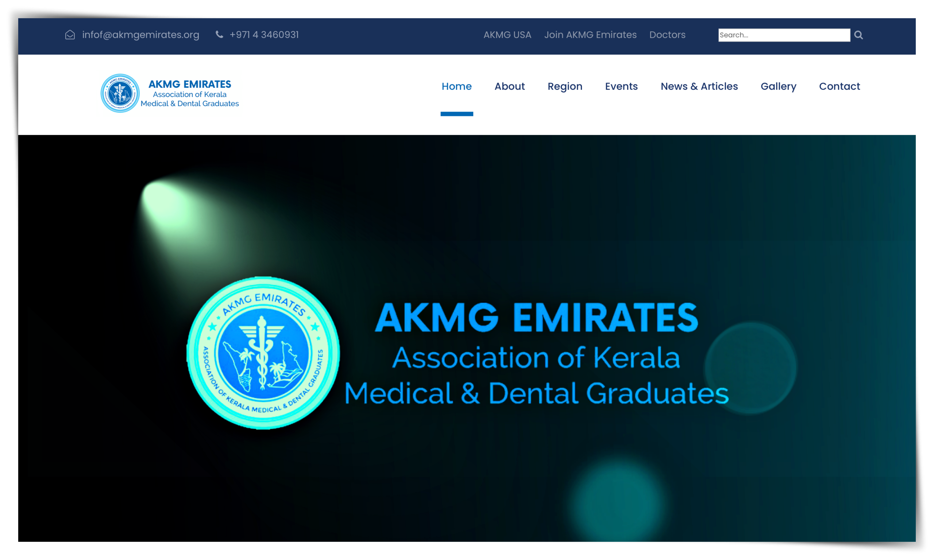Click the AKMG EMIRATES hero banner title

[x=536, y=318]
